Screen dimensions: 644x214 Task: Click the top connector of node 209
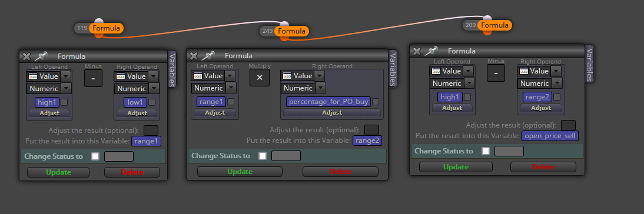pyautogui.click(x=487, y=18)
